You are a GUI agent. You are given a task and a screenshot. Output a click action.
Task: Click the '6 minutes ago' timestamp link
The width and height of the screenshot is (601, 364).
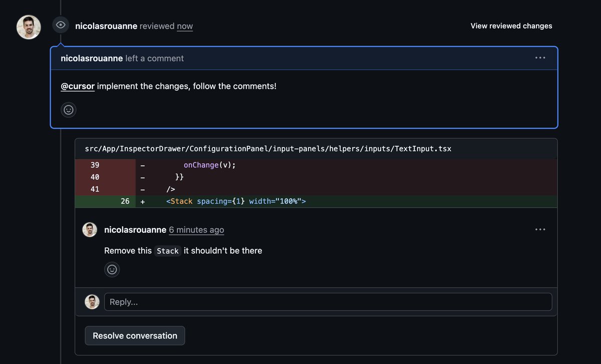click(x=196, y=230)
